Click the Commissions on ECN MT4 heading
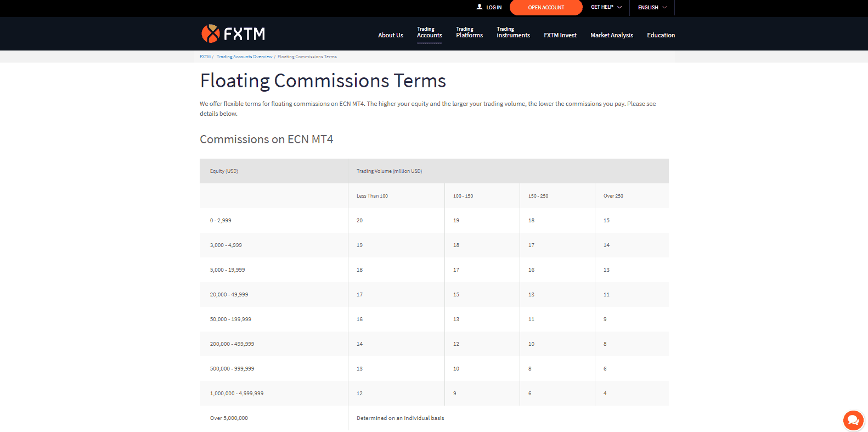The height and width of the screenshot is (432, 868). (x=267, y=139)
